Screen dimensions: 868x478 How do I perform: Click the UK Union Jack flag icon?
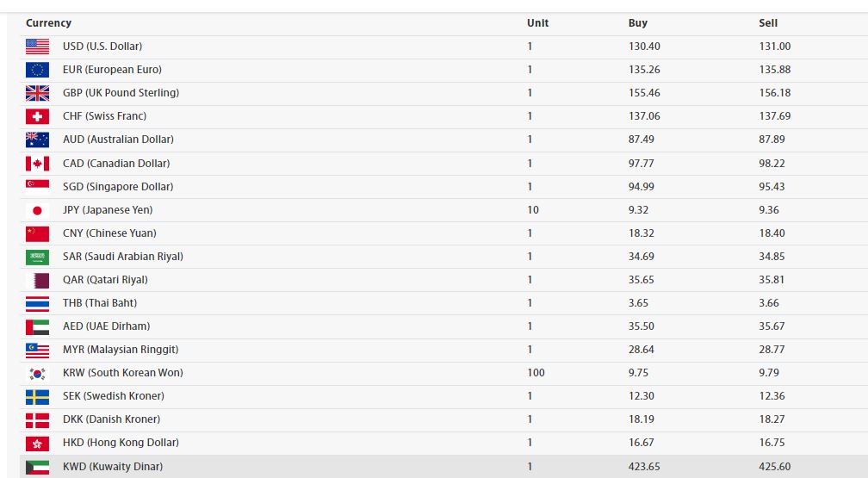point(37,93)
